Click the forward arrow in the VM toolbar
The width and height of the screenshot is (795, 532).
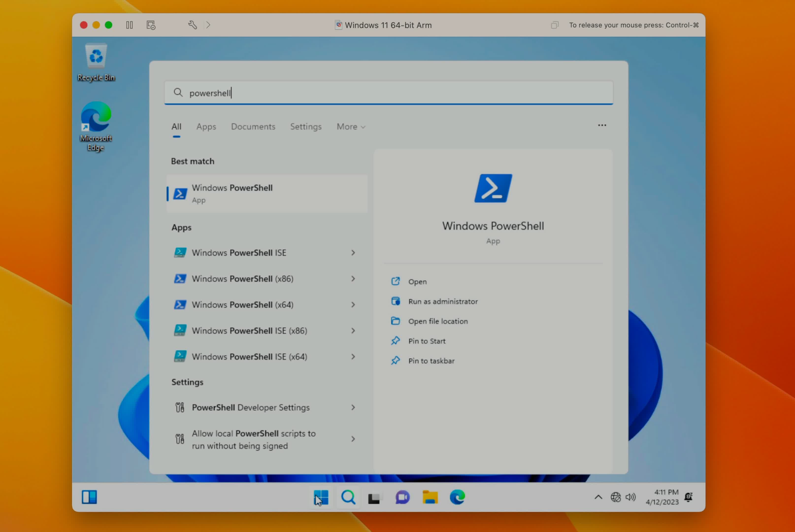[208, 25]
